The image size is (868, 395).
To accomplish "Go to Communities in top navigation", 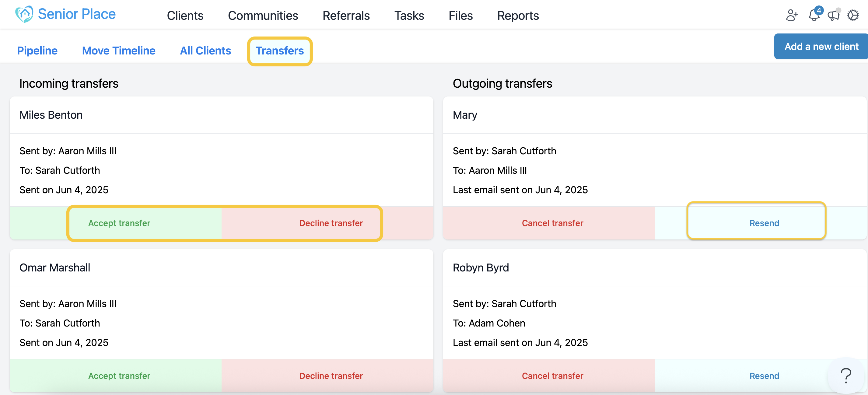I will point(263,16).
